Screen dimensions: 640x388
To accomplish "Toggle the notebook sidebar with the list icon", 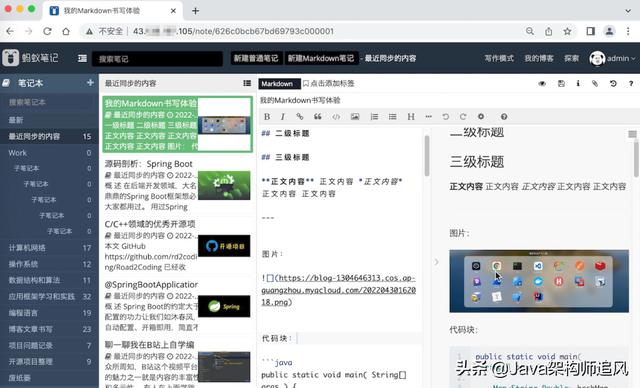I will [x=82, y=58].
